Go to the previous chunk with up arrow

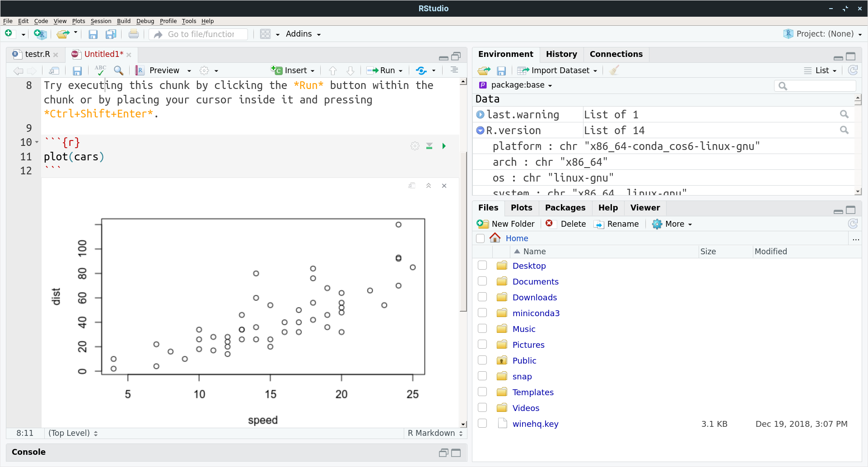333,70
